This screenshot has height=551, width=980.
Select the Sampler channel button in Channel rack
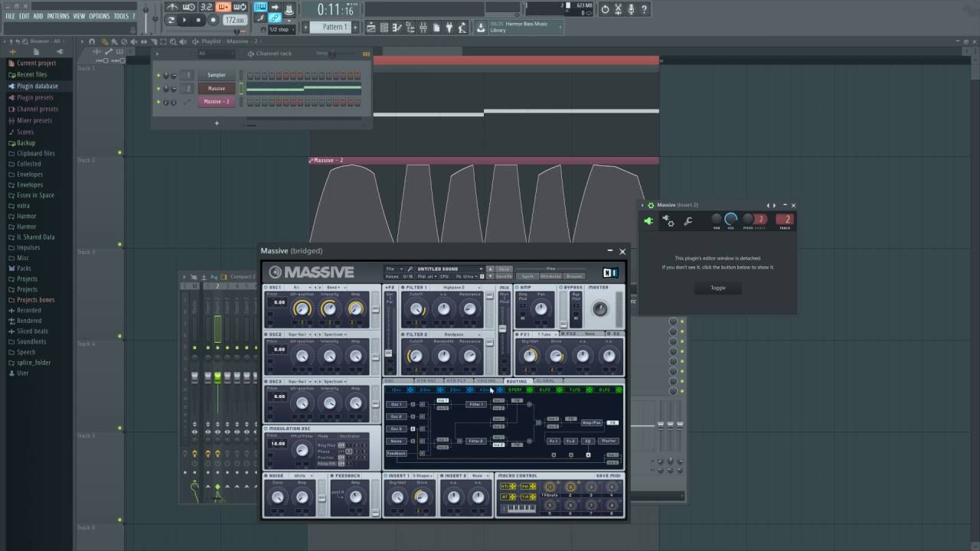(x=217, y=75)
